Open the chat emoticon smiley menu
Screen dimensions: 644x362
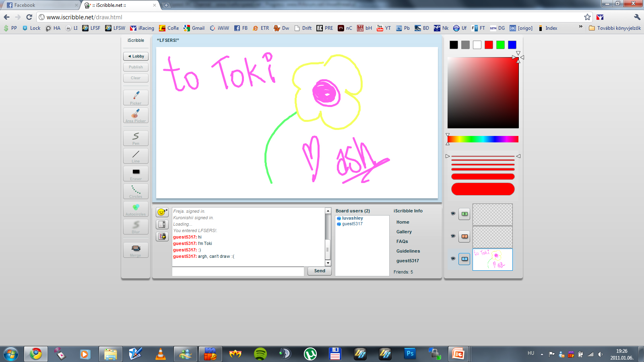pos(162,212)
